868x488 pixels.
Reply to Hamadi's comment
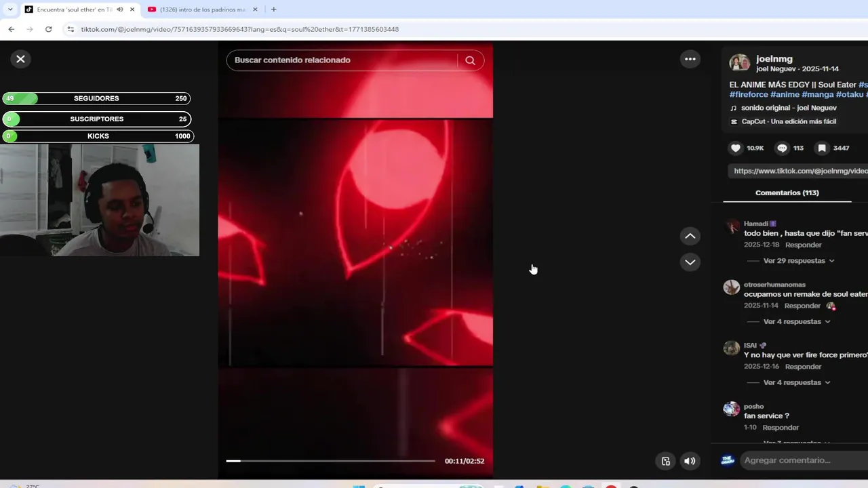click(803, 245)
